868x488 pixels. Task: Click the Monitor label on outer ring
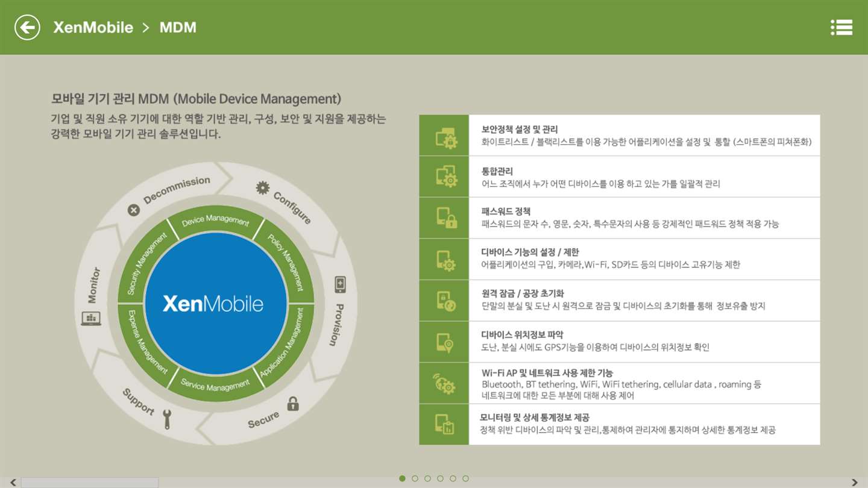pyautogui.click(x=93, y=285)
